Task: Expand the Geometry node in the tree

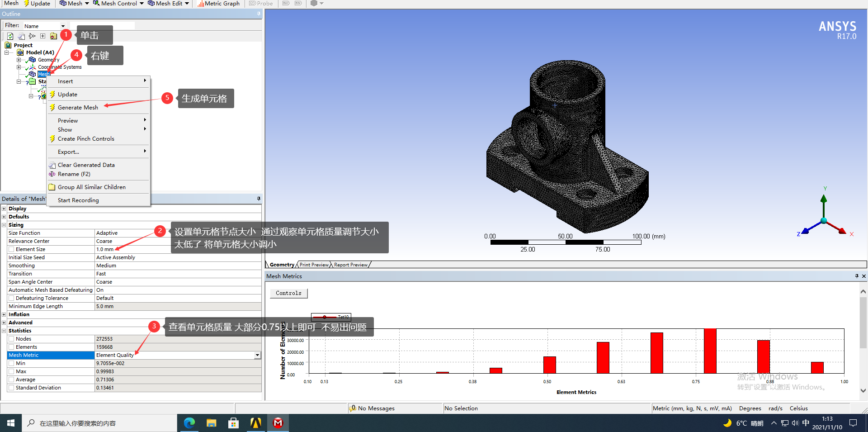Action: click(x=18, y=59)
